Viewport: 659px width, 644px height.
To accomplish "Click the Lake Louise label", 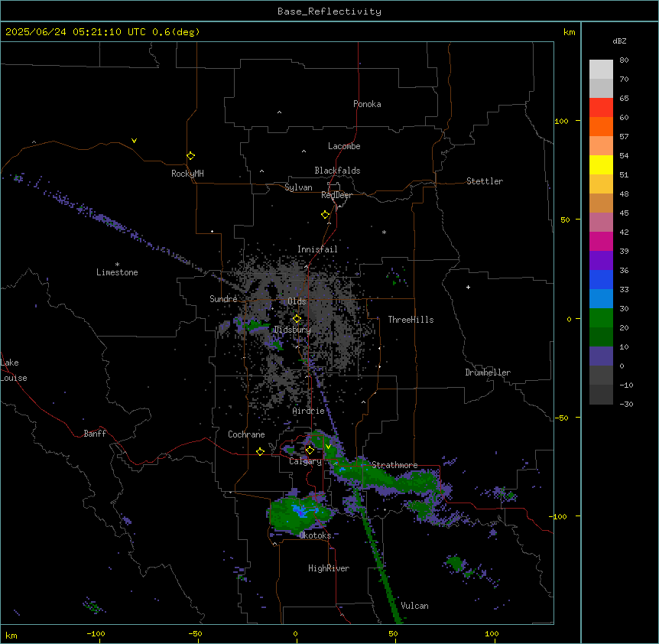I will pos(14,370).
